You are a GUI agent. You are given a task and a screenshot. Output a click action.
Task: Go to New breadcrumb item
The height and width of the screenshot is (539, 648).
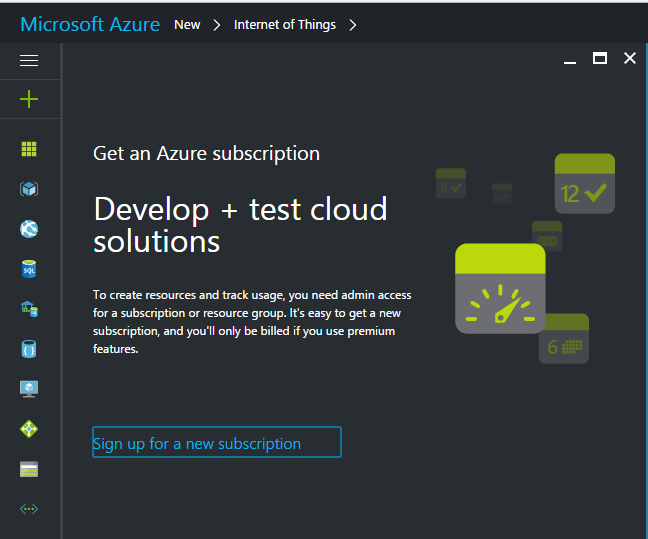tap(187, 25)
